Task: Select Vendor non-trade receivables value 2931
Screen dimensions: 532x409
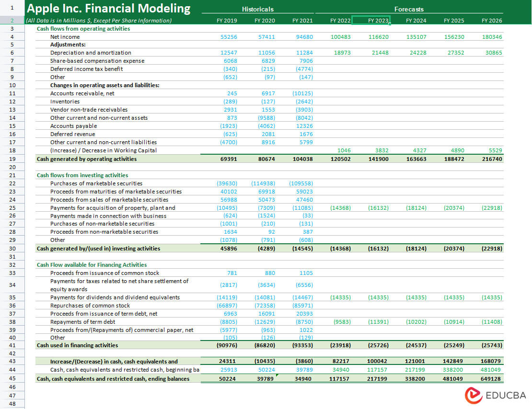Action: click(x=231, y=110)
